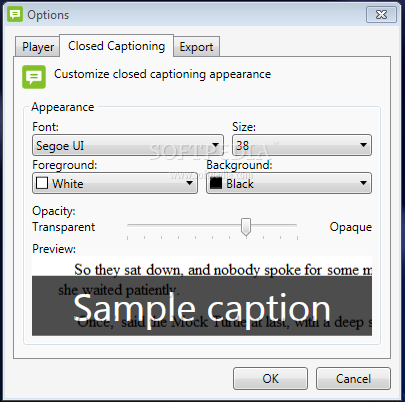Click the green speech bubble header icon
The height and width of the screenshot is (402, 405).
[x=34, y=77]
